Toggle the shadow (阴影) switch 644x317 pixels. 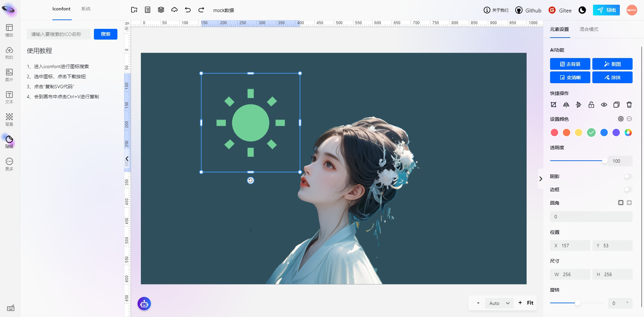tap(628, 176)
